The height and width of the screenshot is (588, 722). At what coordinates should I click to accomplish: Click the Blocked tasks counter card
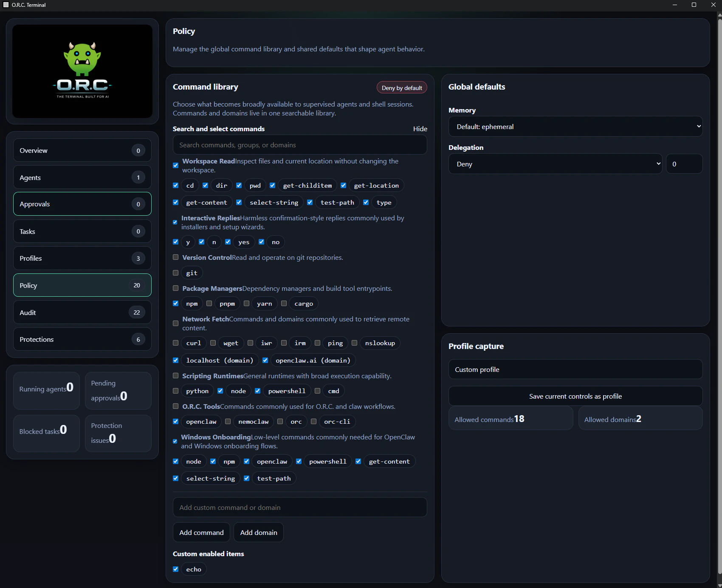click(46, 433)
